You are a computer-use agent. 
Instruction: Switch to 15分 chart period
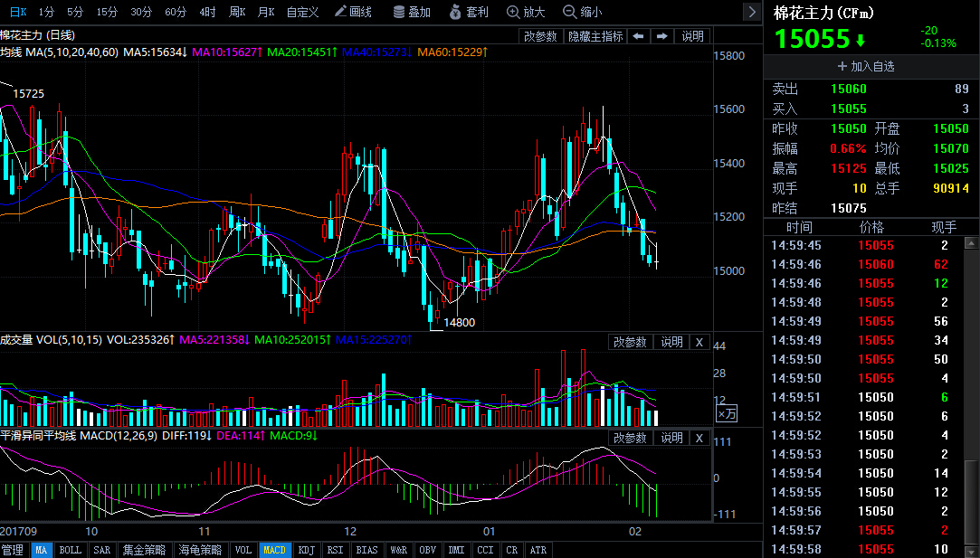tap(107, 12)
